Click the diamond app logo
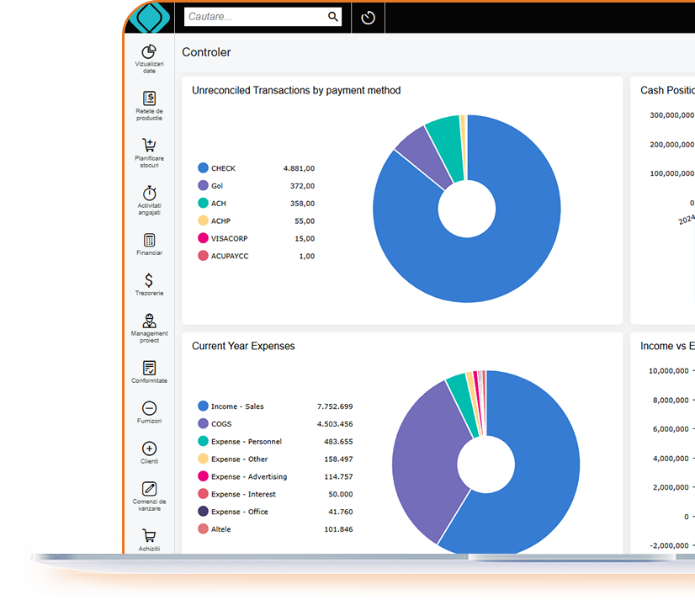695x616 pixels. coord(149,17)
